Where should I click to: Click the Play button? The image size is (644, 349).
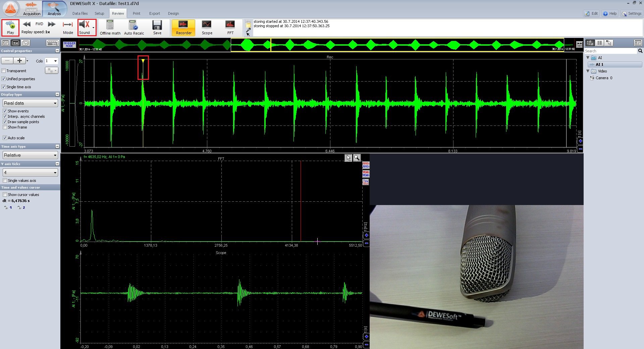[10, 28]
